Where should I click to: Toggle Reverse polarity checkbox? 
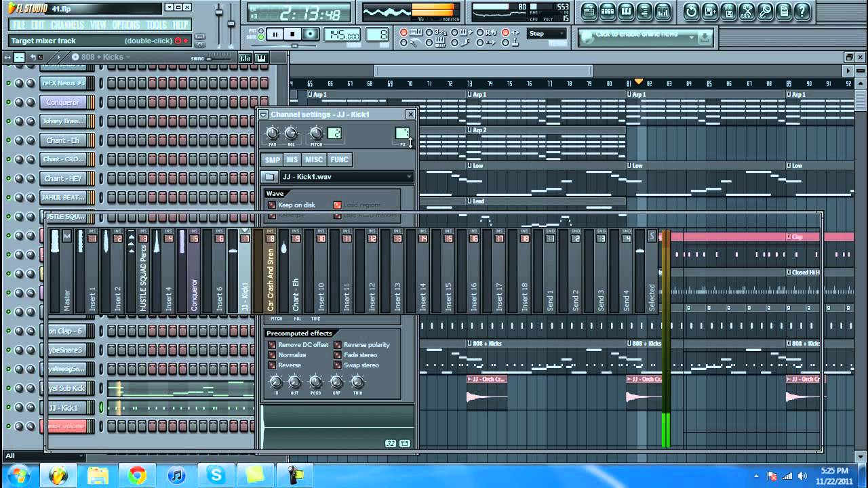click(x=338, y=345)
